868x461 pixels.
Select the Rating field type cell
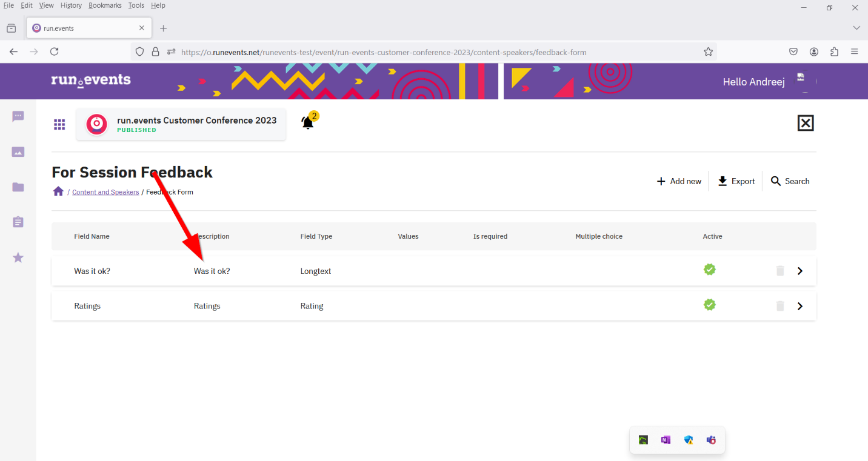click(x=312, y=306)
